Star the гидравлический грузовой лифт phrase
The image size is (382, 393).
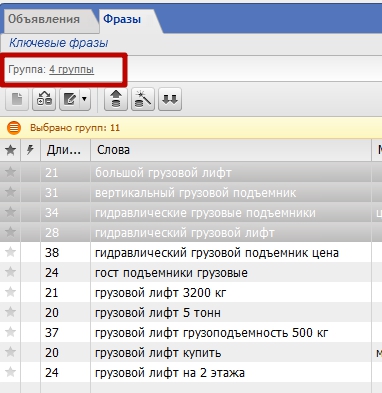(x=10, y=232)
